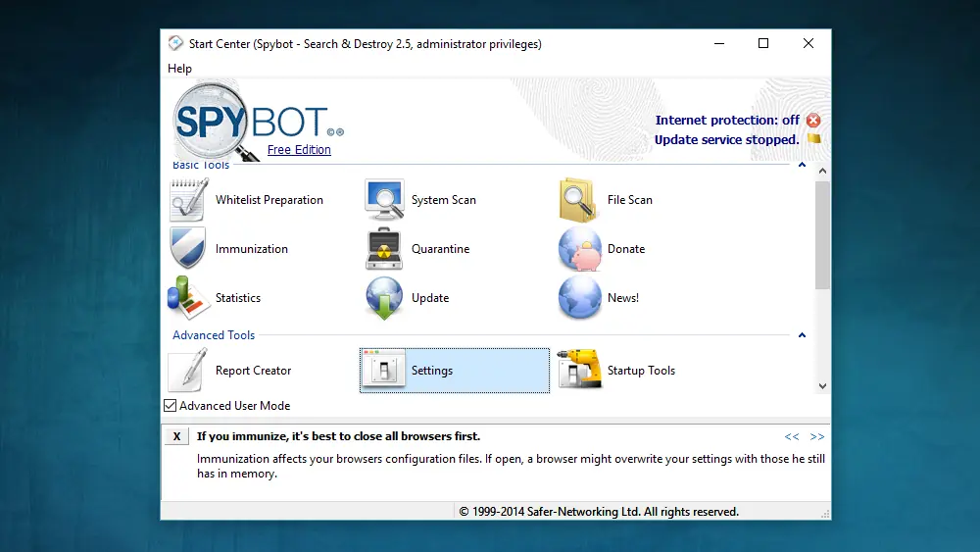Click the window resize grip
The height and width of the screenshot is (552, 980).
pyautogui.click(x=825, y=514)
